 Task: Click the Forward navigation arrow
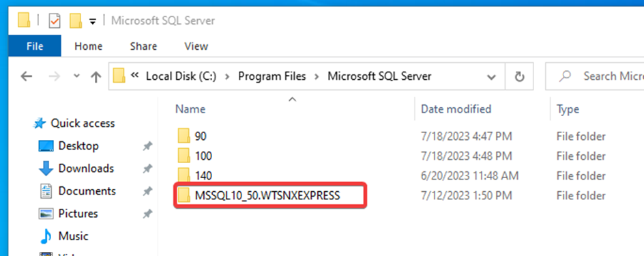point(54,76)
